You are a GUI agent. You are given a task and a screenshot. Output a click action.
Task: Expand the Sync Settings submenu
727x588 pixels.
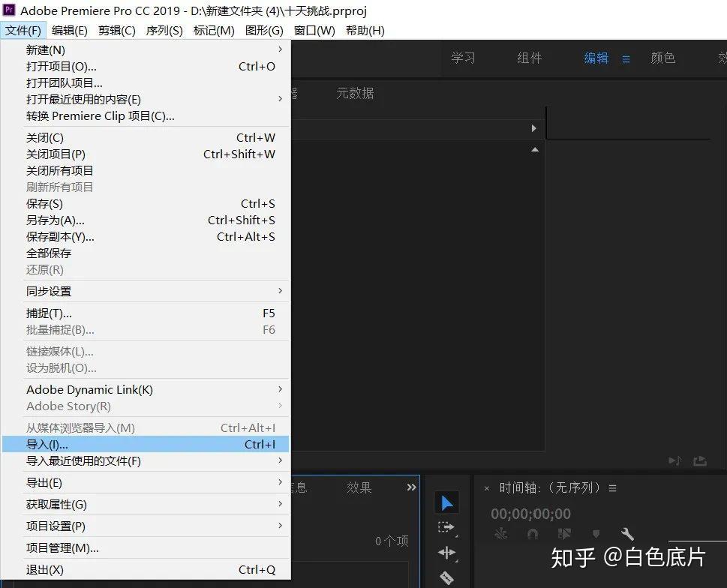146,291
